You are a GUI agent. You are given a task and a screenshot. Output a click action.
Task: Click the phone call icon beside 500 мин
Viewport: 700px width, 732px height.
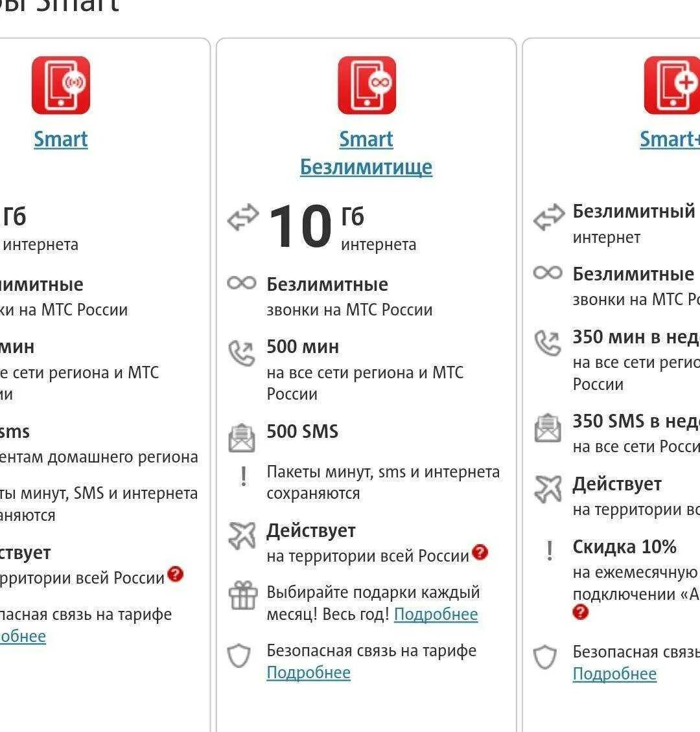(x=241, y=353)
